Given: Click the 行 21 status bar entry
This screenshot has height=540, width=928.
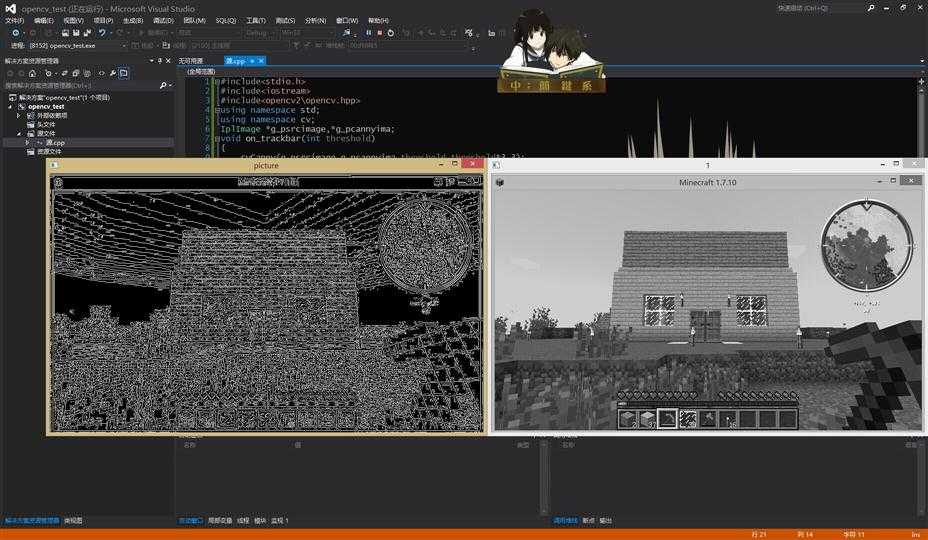Looking at the screenshot, I should tap(759, 534).
